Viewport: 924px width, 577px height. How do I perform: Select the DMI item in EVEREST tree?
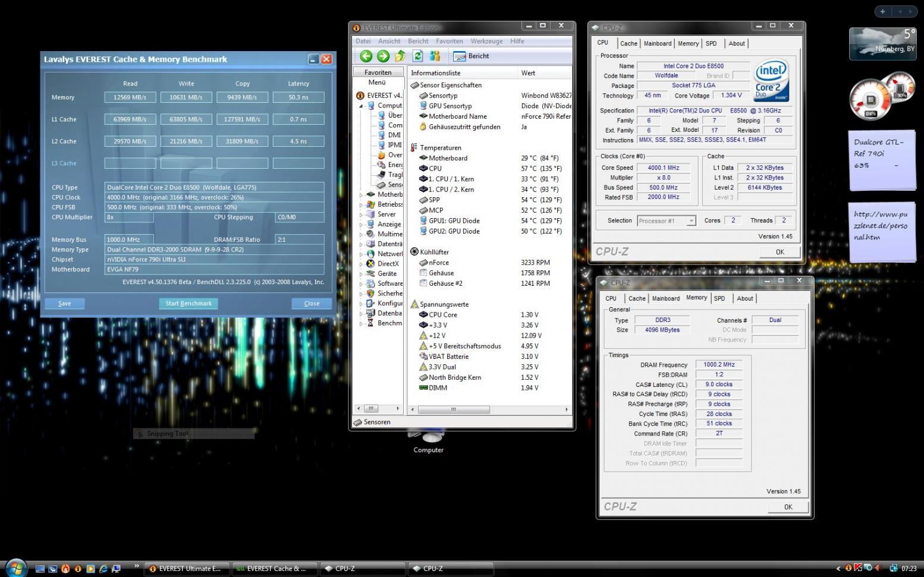[389, 135]
